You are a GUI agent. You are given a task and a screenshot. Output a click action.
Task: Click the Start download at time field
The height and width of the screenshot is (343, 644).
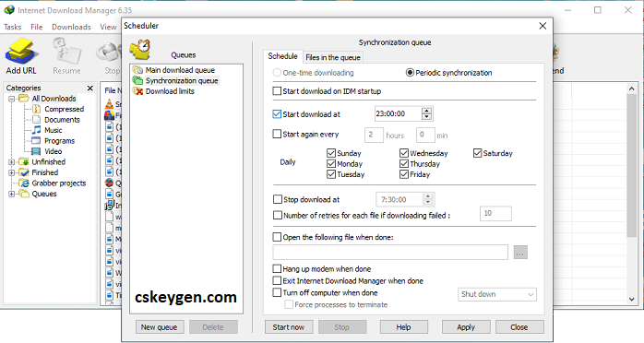398,113
